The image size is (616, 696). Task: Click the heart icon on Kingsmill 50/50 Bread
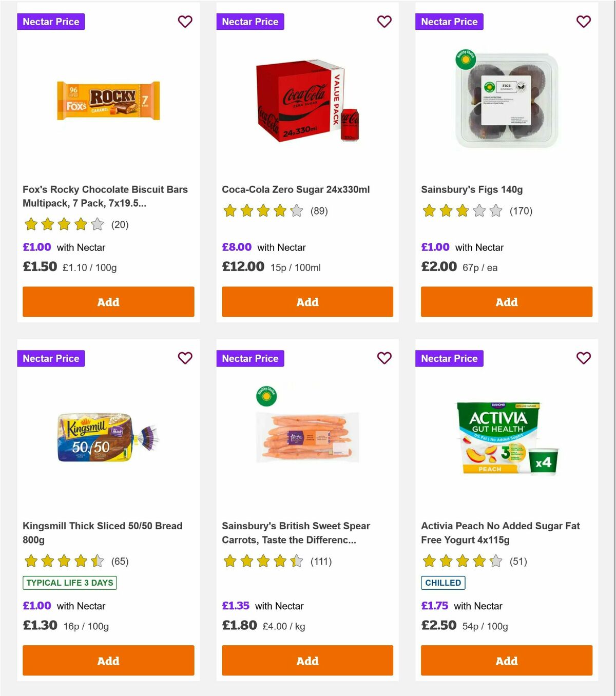185,358
